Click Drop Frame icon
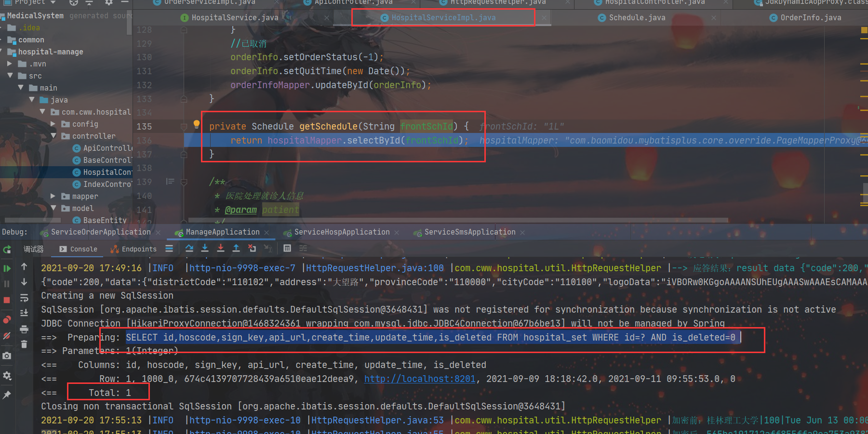 click(x=252, y=248)
